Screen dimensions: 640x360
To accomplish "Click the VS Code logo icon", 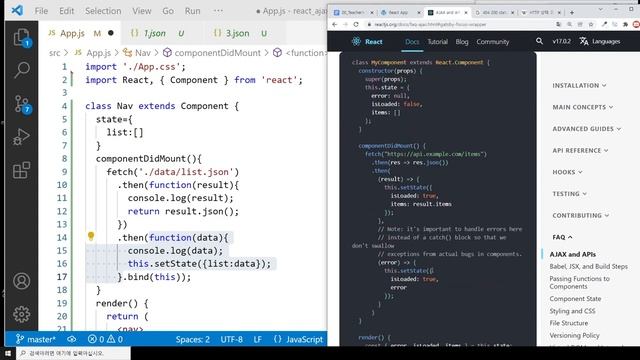I will 17,10.
